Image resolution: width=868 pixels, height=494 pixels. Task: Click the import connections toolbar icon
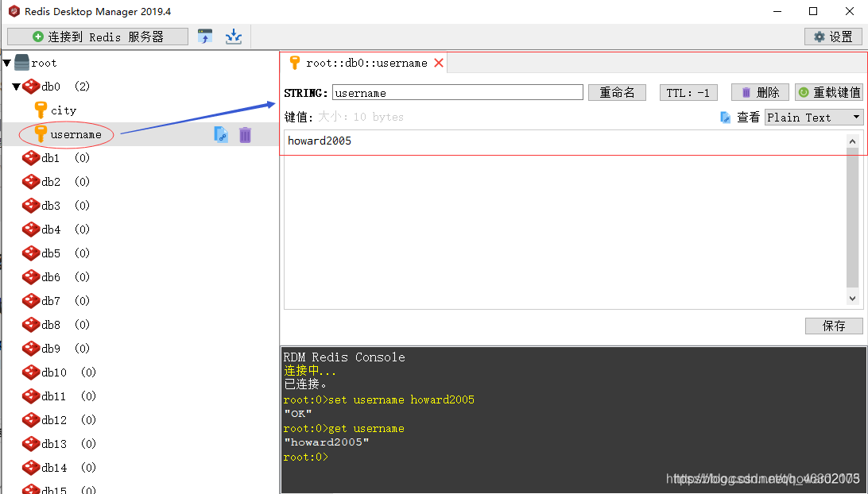pyautogui.click(x=234, y=37)
